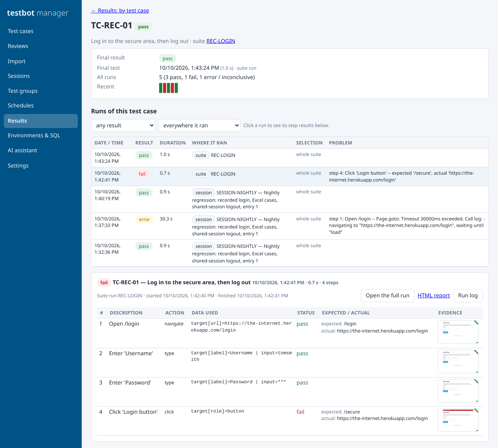The image size is (498, 448).
Task: Select the failed run at 1:42:41 PM
Action: (289, 177)
